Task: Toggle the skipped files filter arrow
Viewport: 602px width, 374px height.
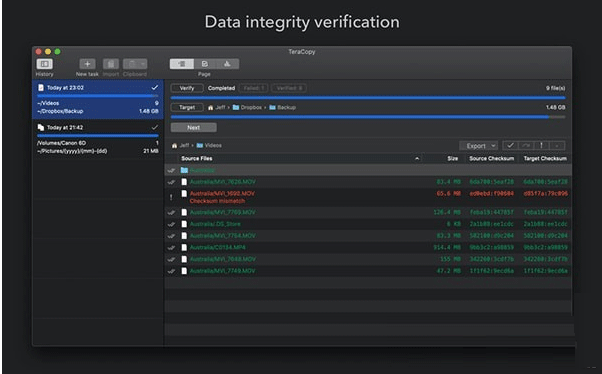Action: 526,146
